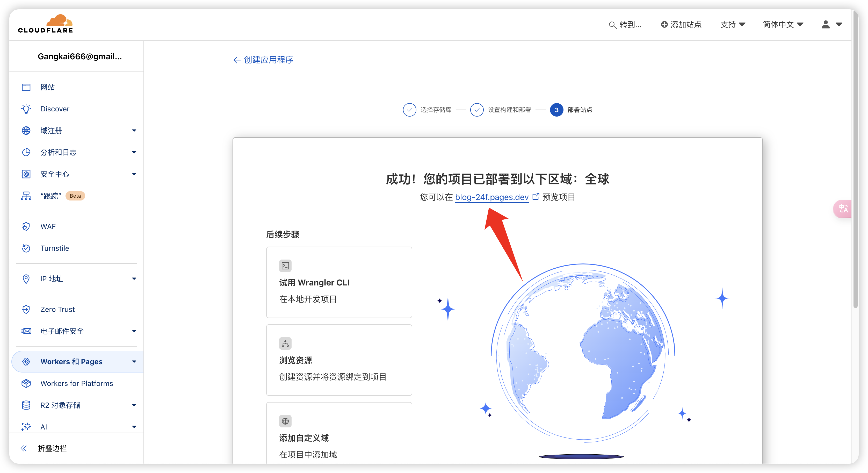Click the globe icon on 添加自定义域 card

coord(285,421)
